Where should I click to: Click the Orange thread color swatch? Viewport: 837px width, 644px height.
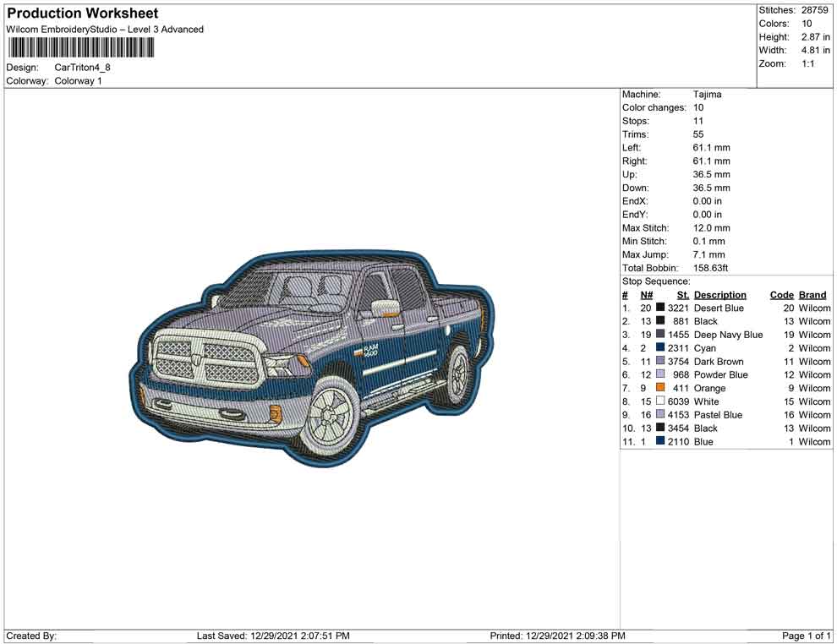[660, 387]
